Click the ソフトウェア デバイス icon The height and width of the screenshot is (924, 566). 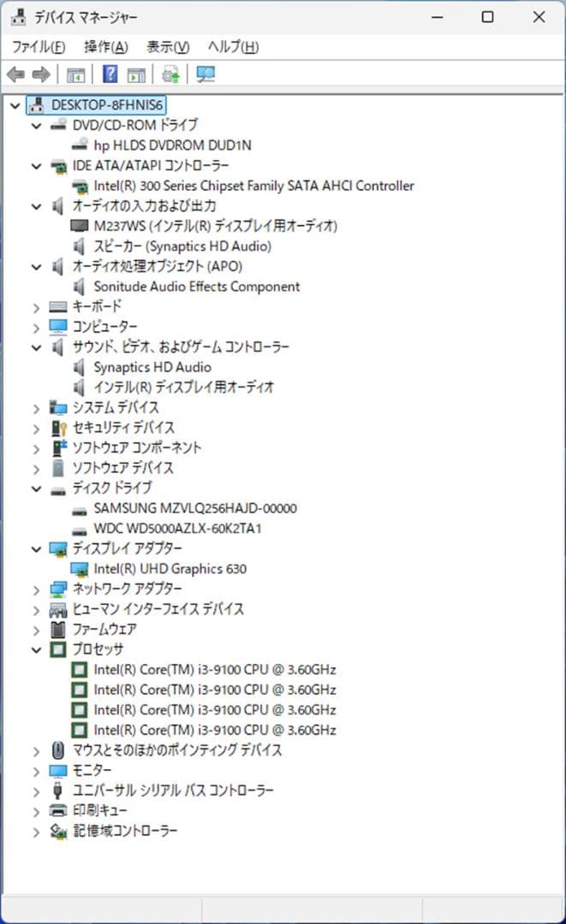point(57,467)
